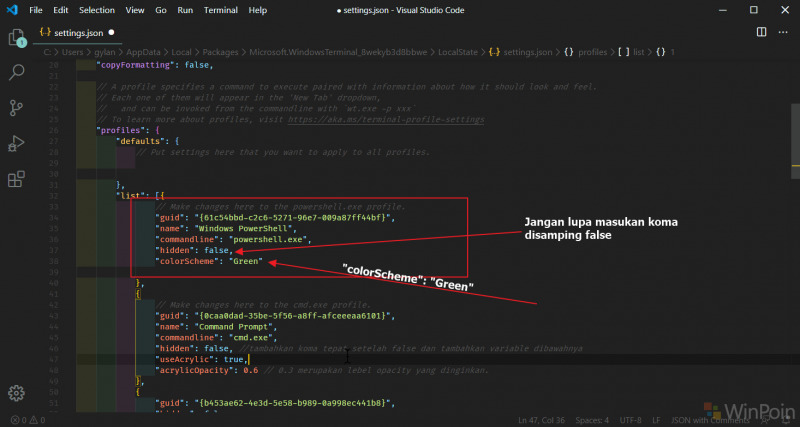The height and width of the screenshot is (427, 800).
Task: Click the Ln 47, Col 36 status entry
Action: pyautogui.click(x=541, y=420)
